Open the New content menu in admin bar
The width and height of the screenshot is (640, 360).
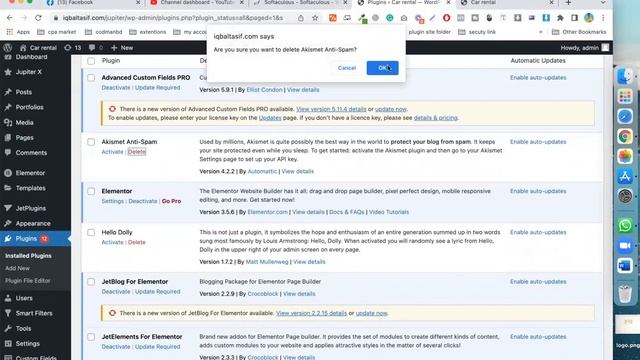(122, 48)
